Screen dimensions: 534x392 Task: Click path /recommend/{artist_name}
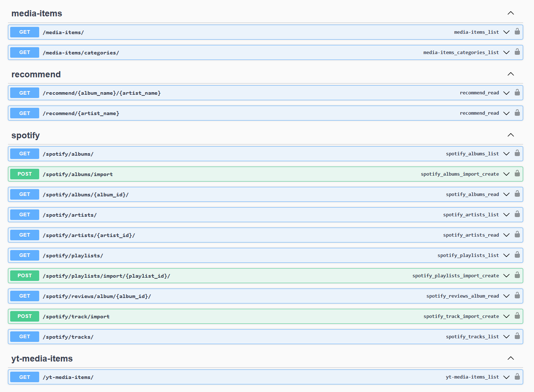coord(81,113)
